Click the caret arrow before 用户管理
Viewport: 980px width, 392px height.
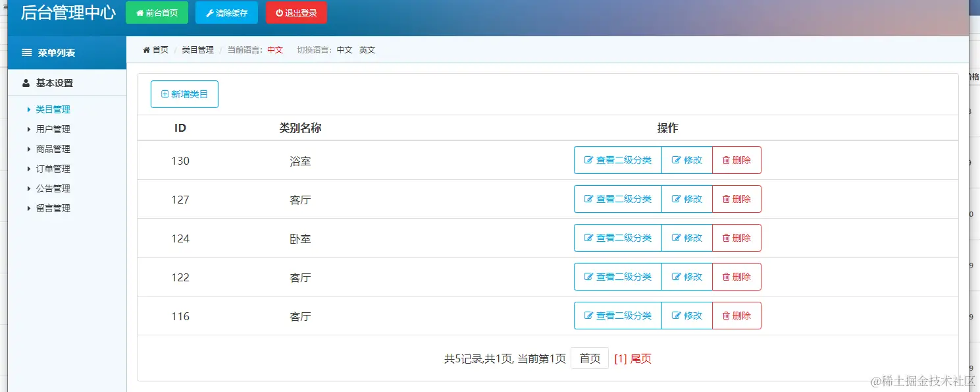[x=29, y=129]
